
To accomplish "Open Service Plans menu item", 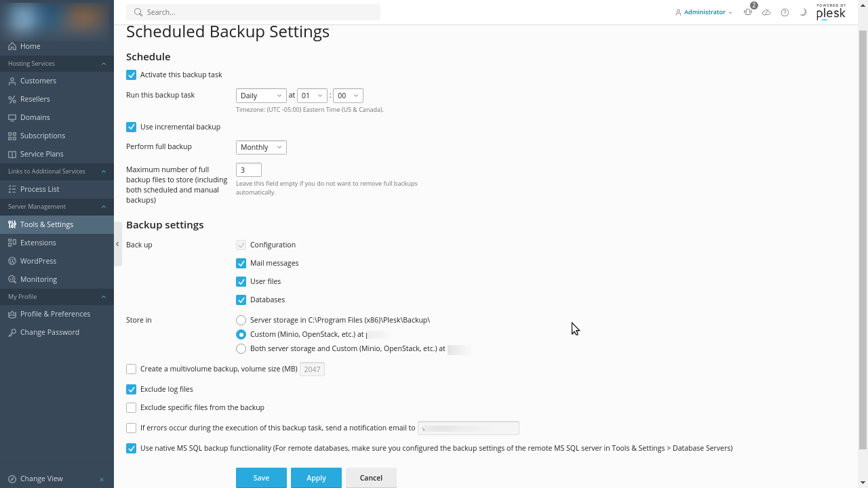I will click(x=57, y=154).
